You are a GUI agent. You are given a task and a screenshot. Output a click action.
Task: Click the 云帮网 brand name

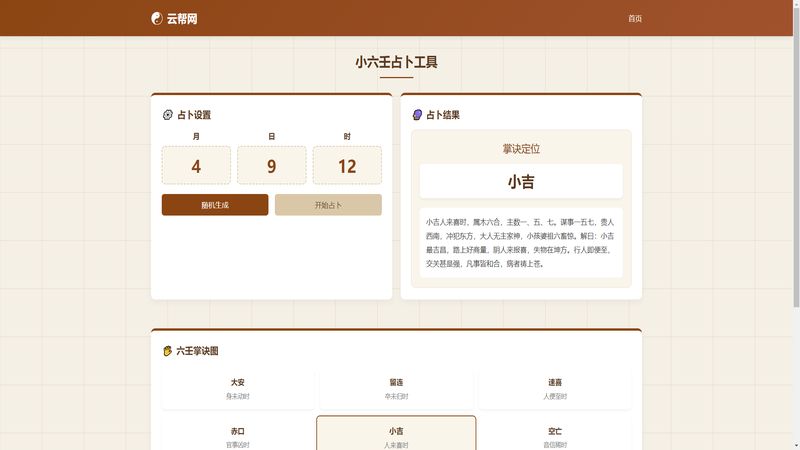[x=182, y=18]
